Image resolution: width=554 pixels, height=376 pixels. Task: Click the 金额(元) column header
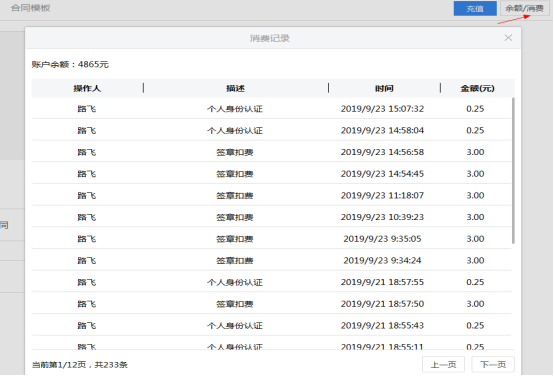(477, 88)
